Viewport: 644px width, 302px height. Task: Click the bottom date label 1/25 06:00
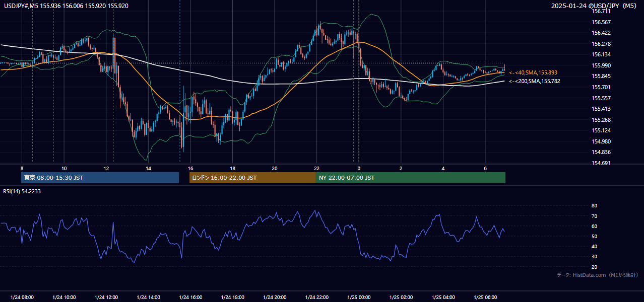point(485,297)
